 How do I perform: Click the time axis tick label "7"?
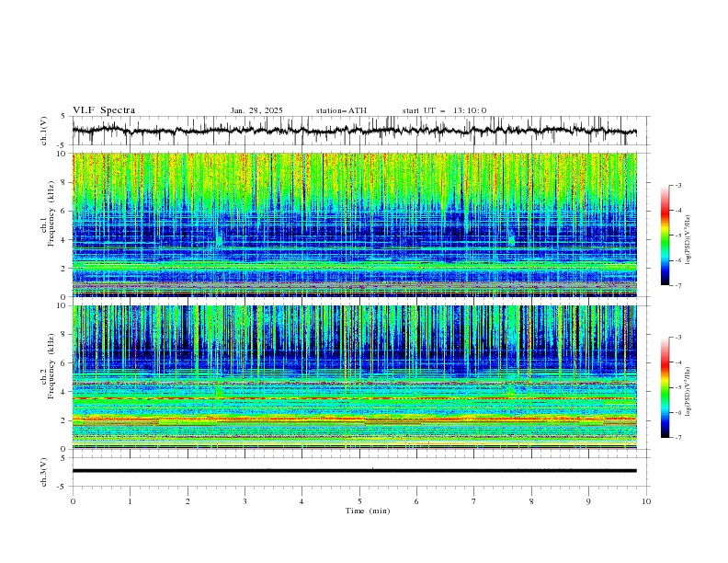click(474, 501)
